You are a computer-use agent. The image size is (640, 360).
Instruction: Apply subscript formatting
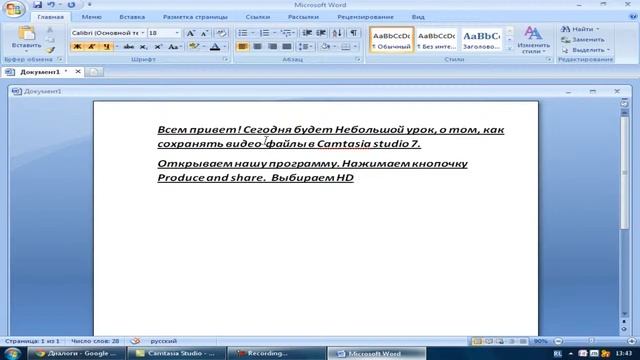pos(143,47)
